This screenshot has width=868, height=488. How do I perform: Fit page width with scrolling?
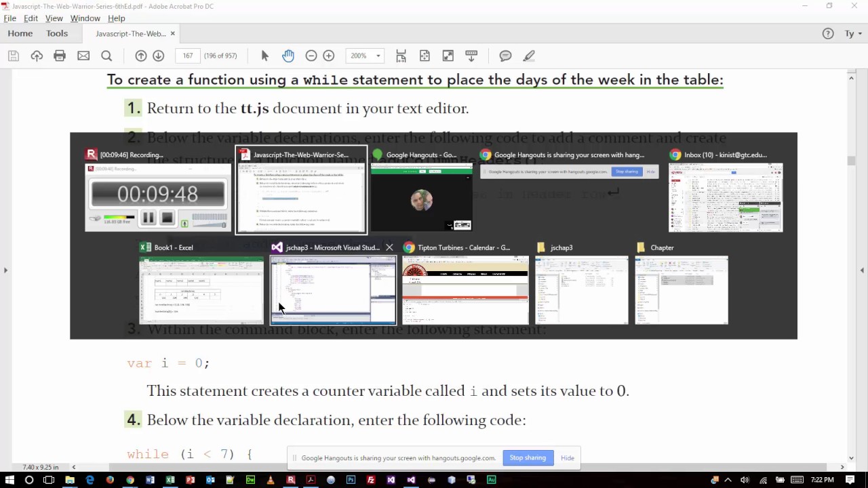[401, 56]
